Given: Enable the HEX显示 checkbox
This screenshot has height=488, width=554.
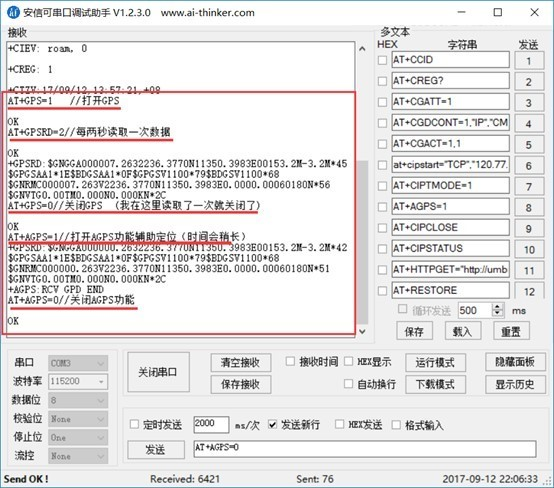Looking at the screenshot, I should (x=348, y=361).
